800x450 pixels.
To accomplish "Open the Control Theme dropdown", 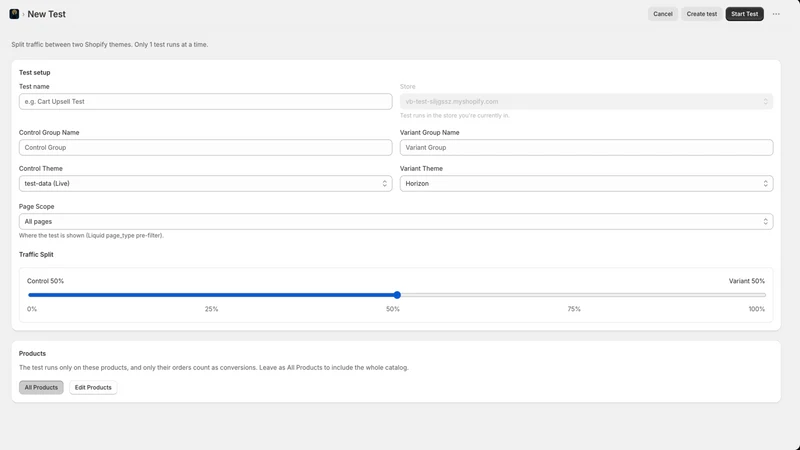I will point(206,184).
